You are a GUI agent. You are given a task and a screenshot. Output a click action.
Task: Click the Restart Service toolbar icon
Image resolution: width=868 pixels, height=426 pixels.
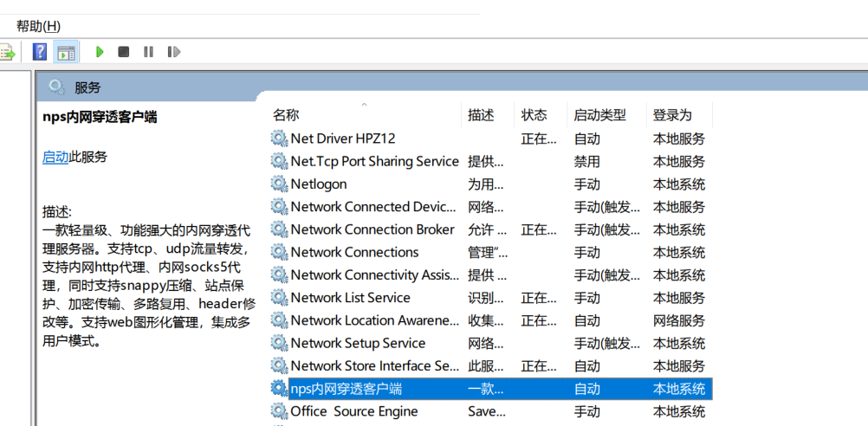click(174, 52)
